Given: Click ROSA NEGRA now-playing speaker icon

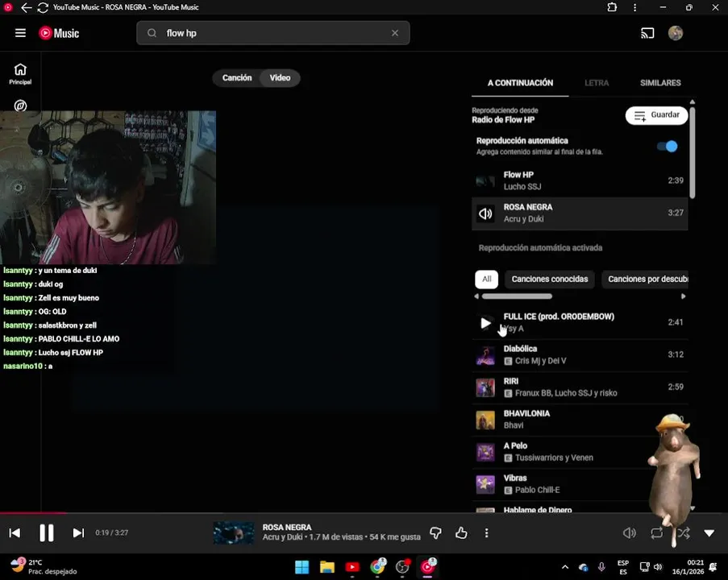Looking at the screenshot, I should (x=485, y=213).
